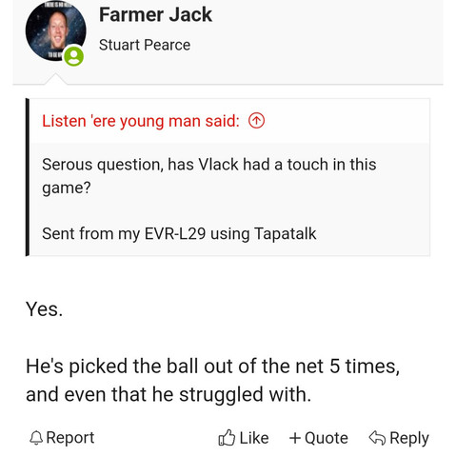Click the curved reply arrow icon
Viewport: 456px width, 476px height.
[377, 438]
